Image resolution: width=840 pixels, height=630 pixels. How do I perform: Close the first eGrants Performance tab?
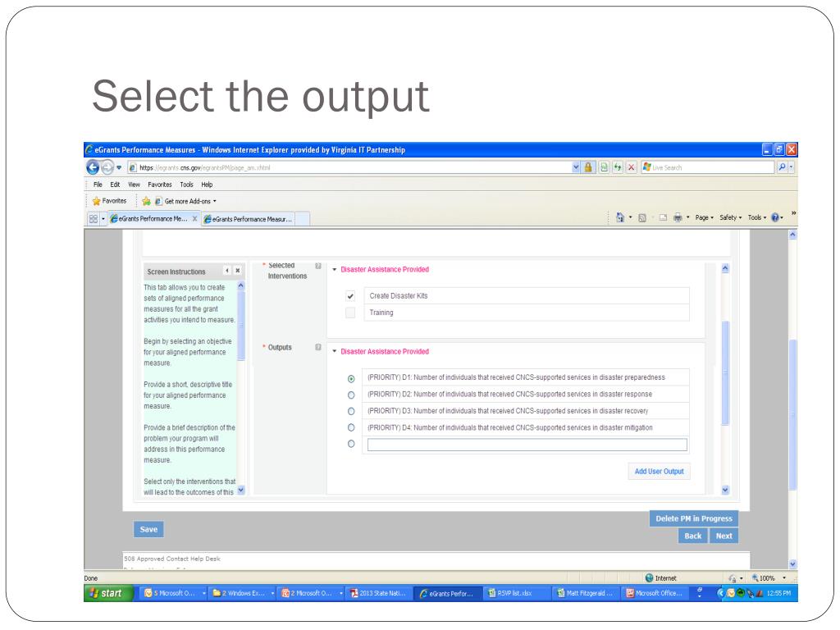[195, 218]
